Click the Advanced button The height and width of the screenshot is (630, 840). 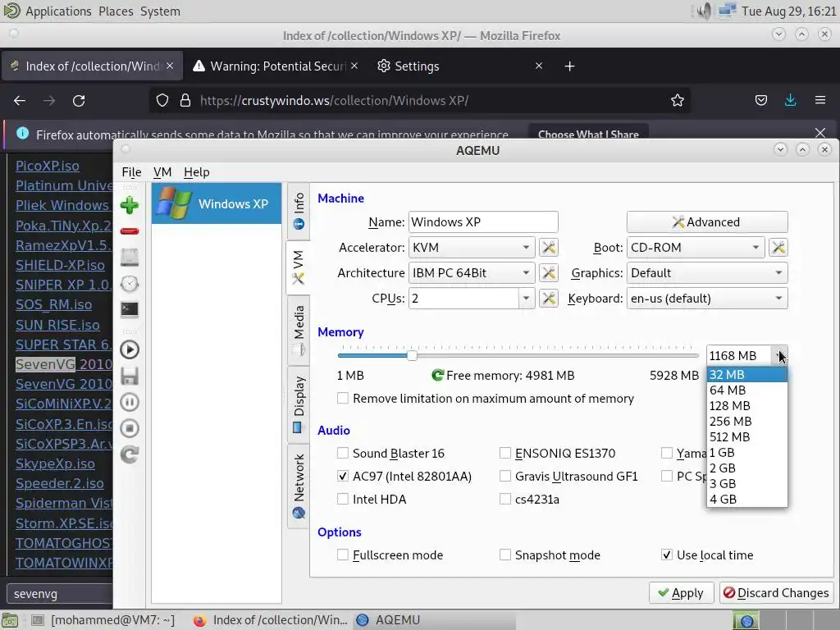pos(707,221)
